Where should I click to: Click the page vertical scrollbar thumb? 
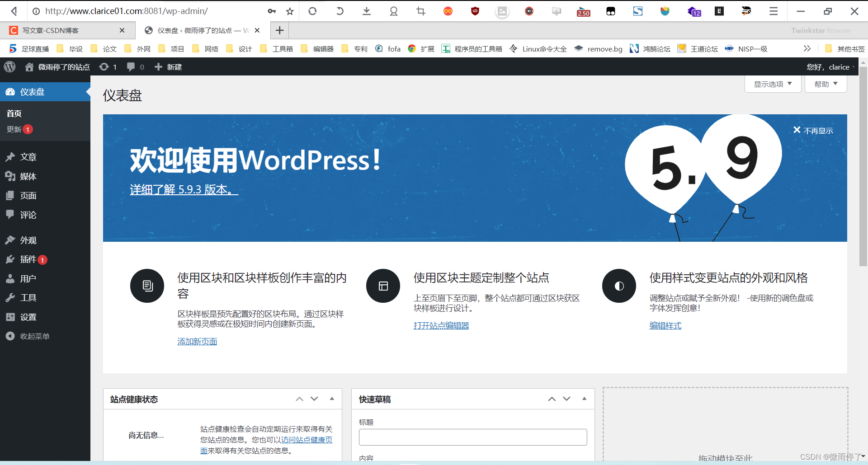coord(863,167)
